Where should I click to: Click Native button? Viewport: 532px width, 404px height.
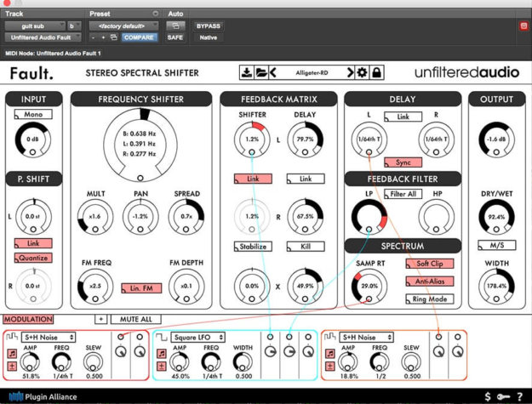pos(209,37)
